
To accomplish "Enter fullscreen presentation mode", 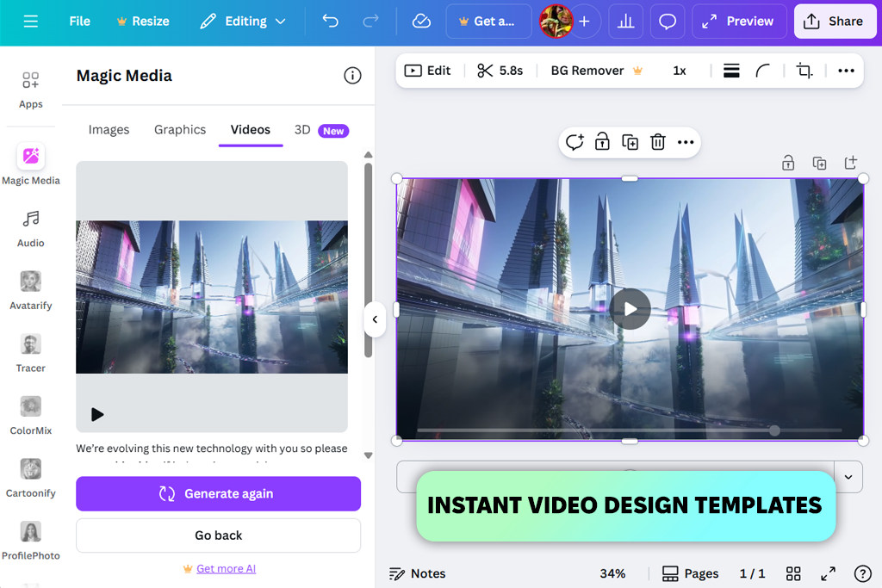I will [x=828, y=573].
